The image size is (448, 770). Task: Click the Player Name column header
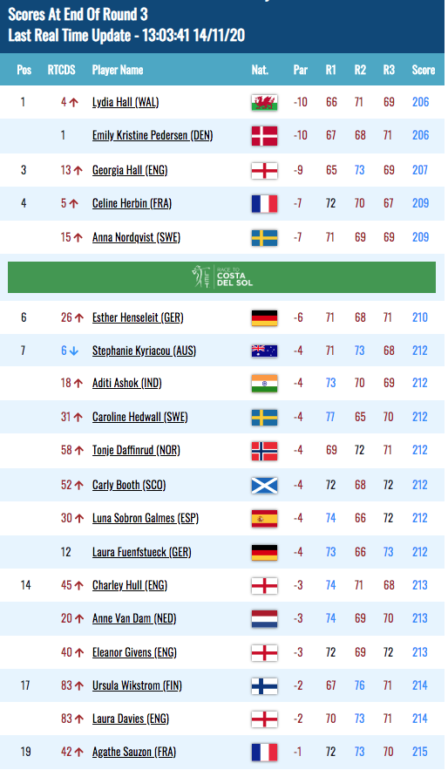click(x=117, y=70)
